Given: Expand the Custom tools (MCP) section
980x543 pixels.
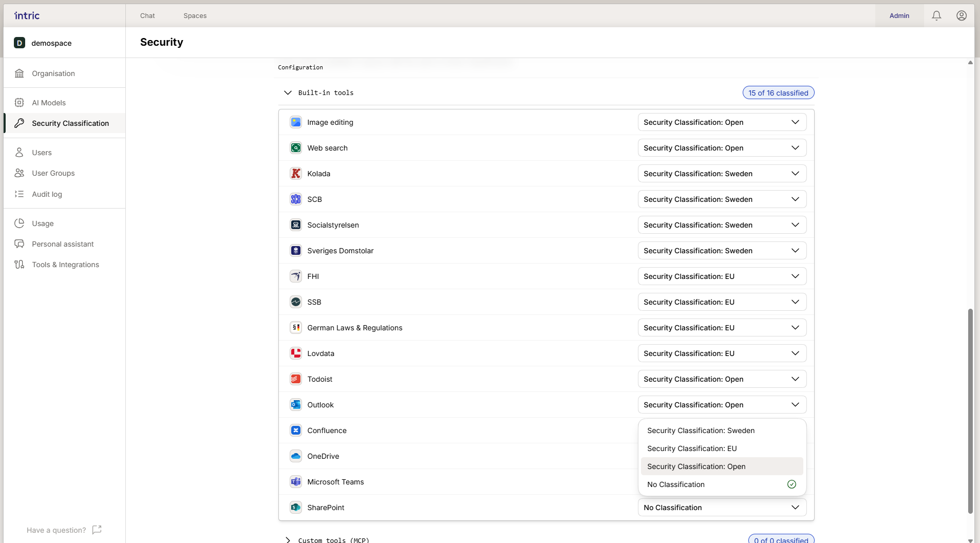Looking at the screenshot, I should click(288, 540).
